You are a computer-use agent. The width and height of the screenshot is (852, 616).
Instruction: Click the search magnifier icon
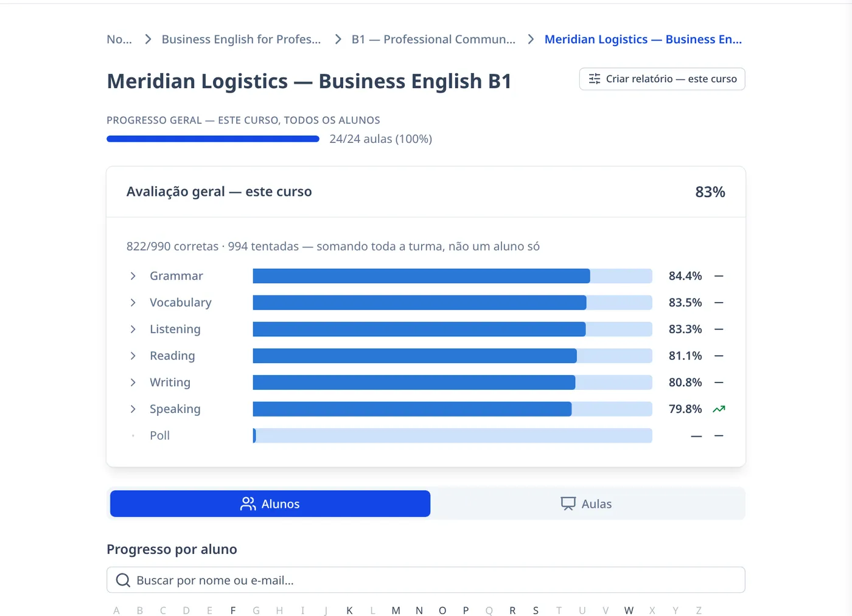(x=123, y=580)
